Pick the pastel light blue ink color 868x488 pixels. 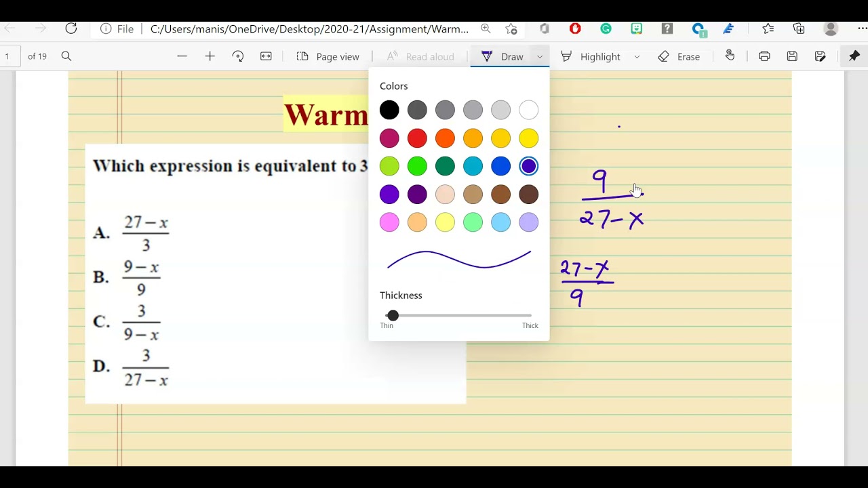(x=500, y=222)
